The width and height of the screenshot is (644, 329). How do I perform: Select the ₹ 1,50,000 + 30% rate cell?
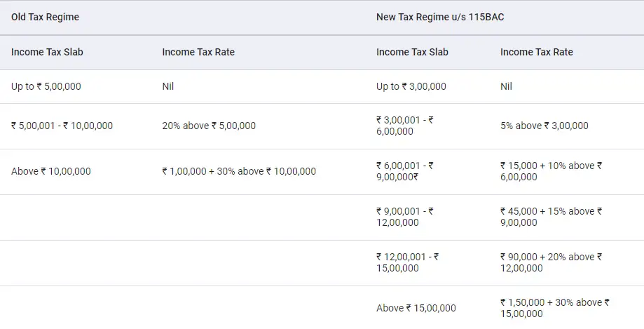(x=554, y=308)
